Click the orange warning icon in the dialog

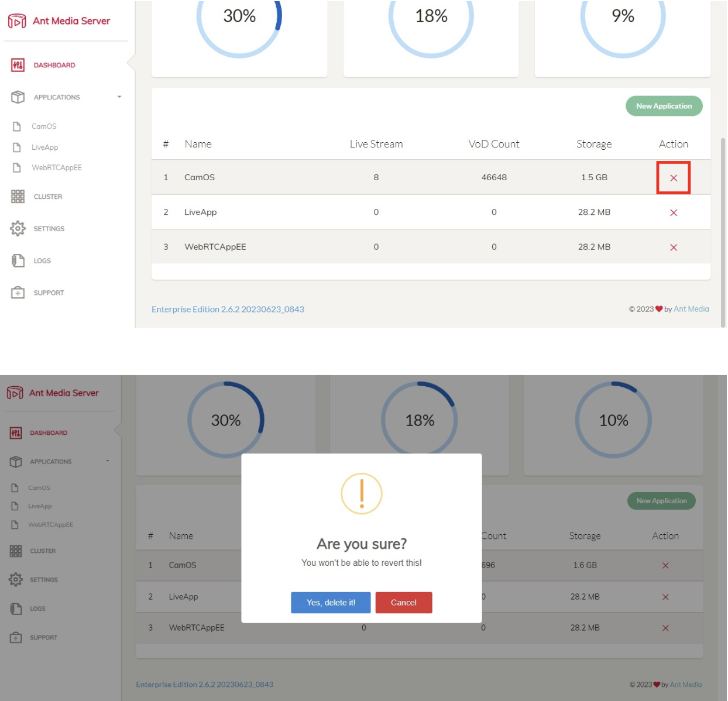[362, 494]
